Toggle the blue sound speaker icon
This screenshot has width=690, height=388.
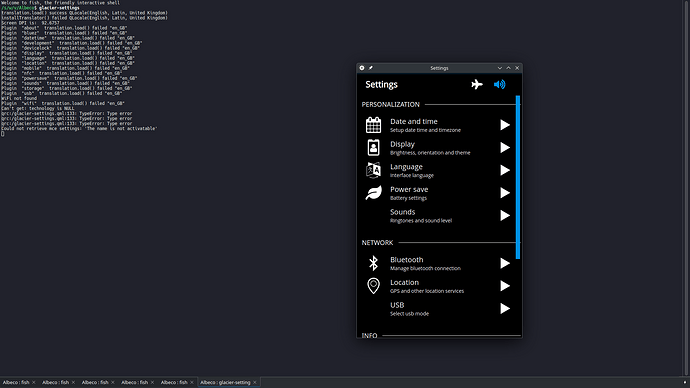coord(499,84)
